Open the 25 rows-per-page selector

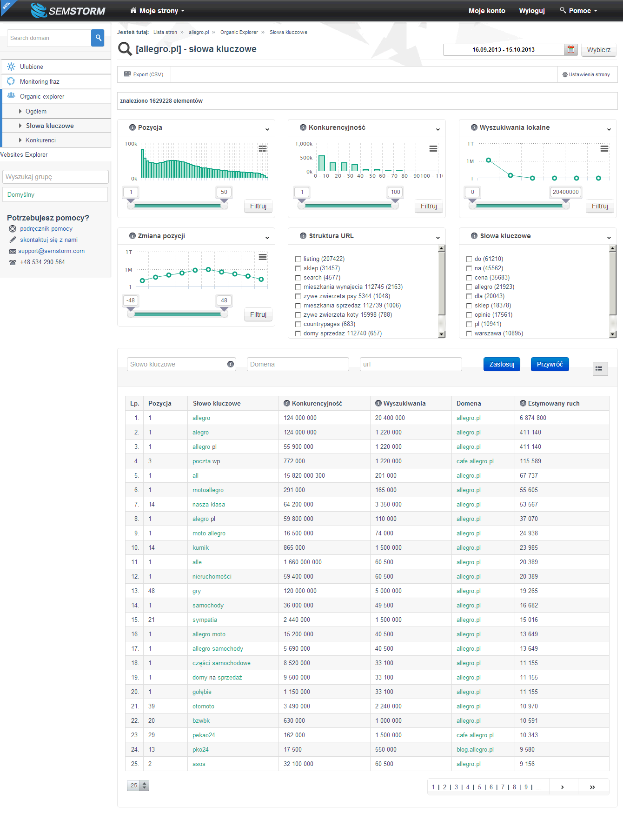coord(138,786)
